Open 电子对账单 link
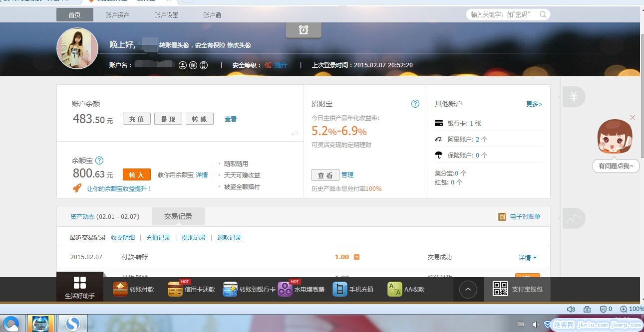Image resolution: width=644 pixels, height=332 pixels. tap(524, 217)
